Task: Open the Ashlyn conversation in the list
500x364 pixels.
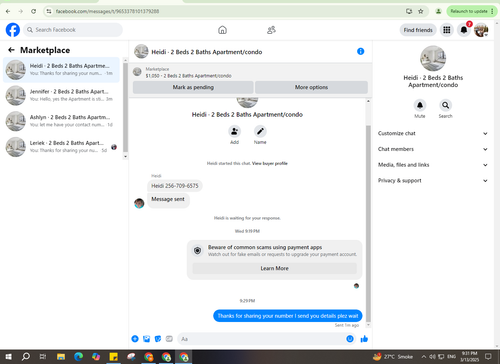Action: coord(61,121)
